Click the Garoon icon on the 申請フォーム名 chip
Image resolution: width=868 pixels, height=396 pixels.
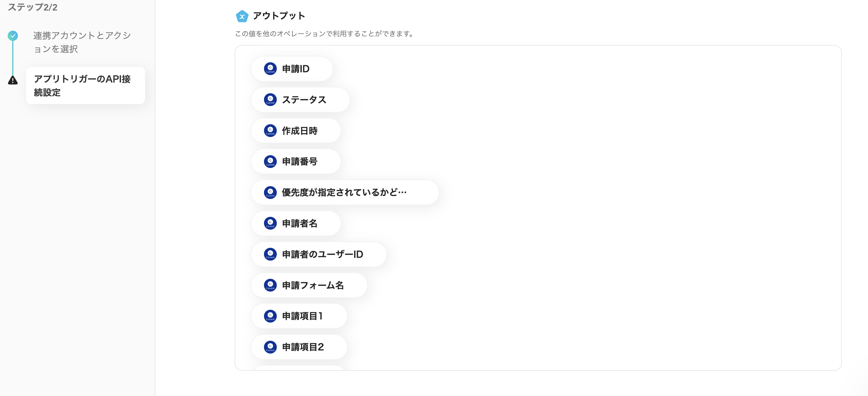[x=271, y=285]
